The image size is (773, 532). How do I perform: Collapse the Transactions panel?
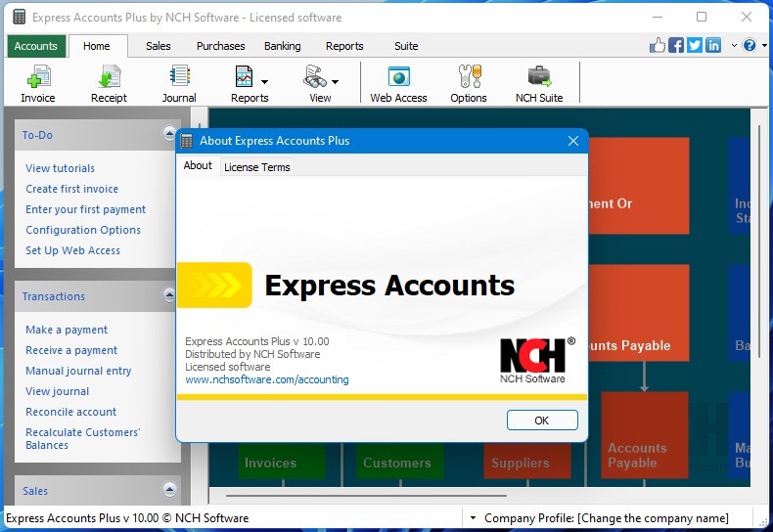(x=168, y=295)
